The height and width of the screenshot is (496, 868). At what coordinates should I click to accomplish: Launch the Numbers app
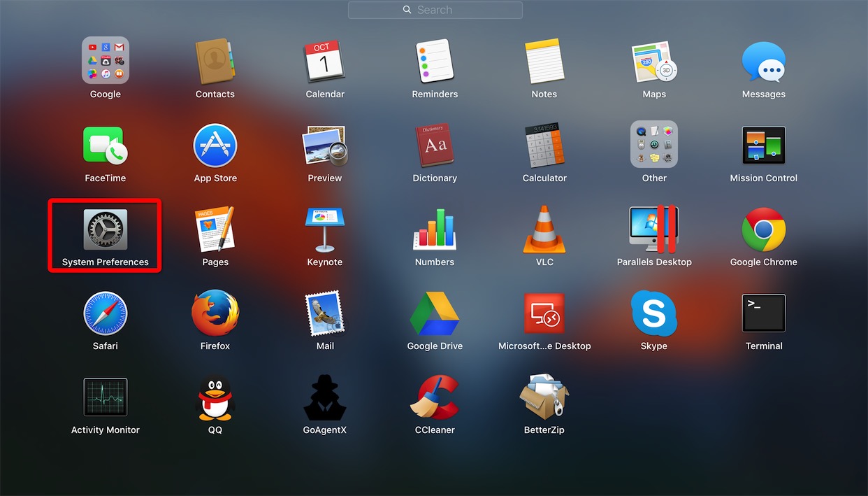tap(435, 229)
